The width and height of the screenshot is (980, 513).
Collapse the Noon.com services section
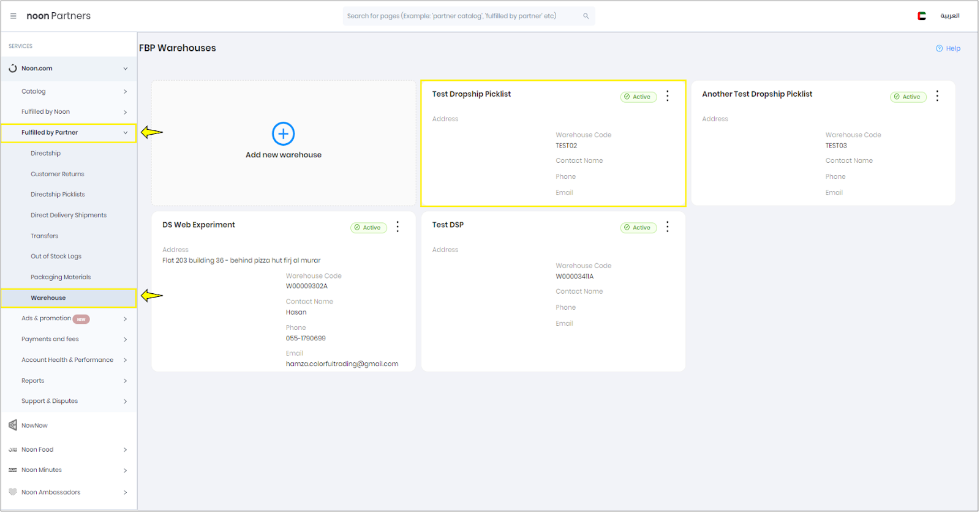[126, 69]
